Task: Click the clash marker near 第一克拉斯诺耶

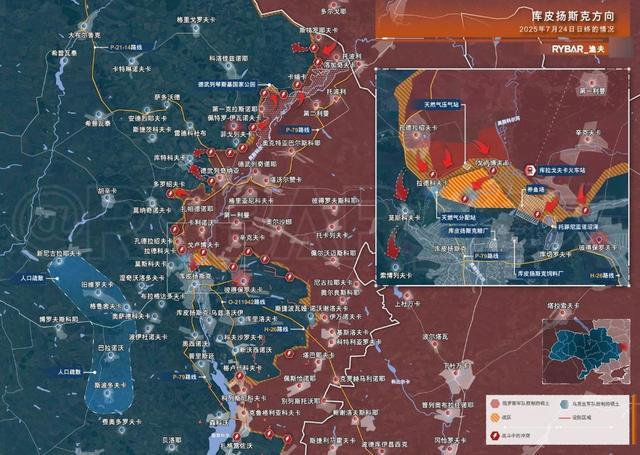Action: click(266, 93)
